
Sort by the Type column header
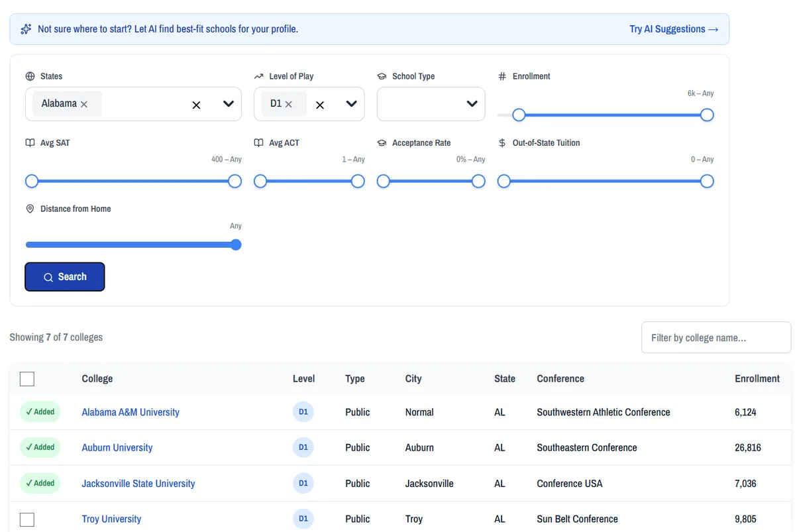click(x=355, y=379)
